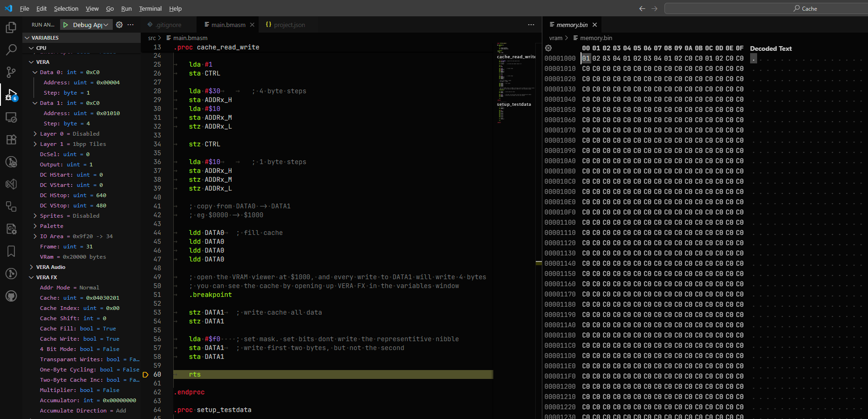
Task: Collapse the Data 1 node
Action: pyautogui.click(x=35, y=103)
